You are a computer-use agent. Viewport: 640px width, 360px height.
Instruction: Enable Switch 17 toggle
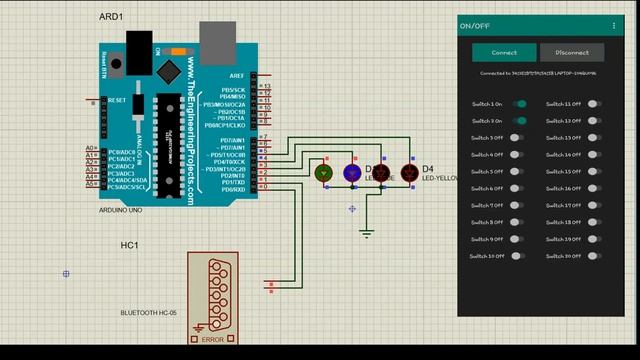594,205
